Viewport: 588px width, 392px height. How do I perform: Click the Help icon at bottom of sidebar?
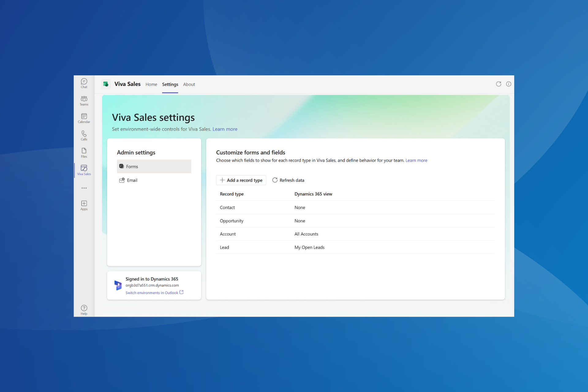84,307
